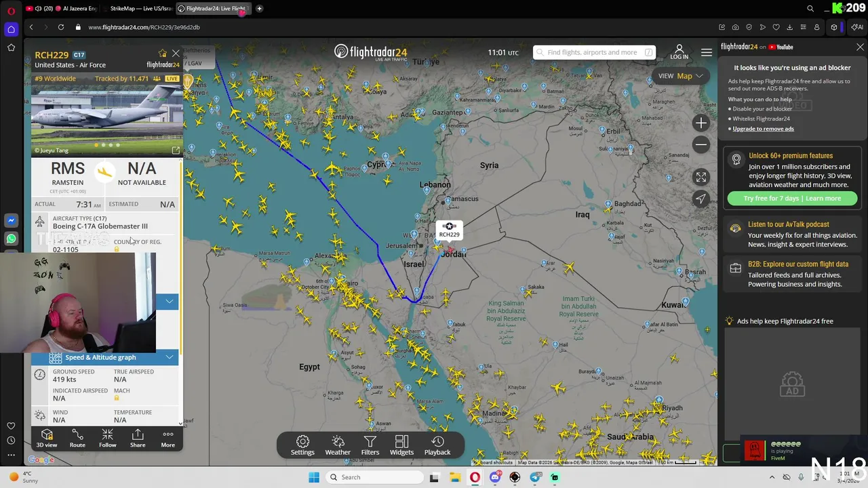Share this flight via the Share icon
The width and height of the screenshot is (868, 488).
tap(138, 438)
